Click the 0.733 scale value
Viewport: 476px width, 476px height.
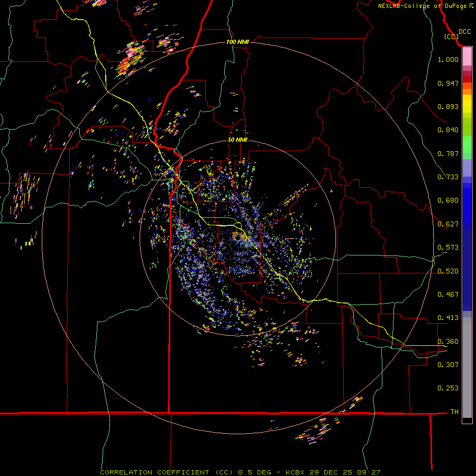tap(448, 177)
